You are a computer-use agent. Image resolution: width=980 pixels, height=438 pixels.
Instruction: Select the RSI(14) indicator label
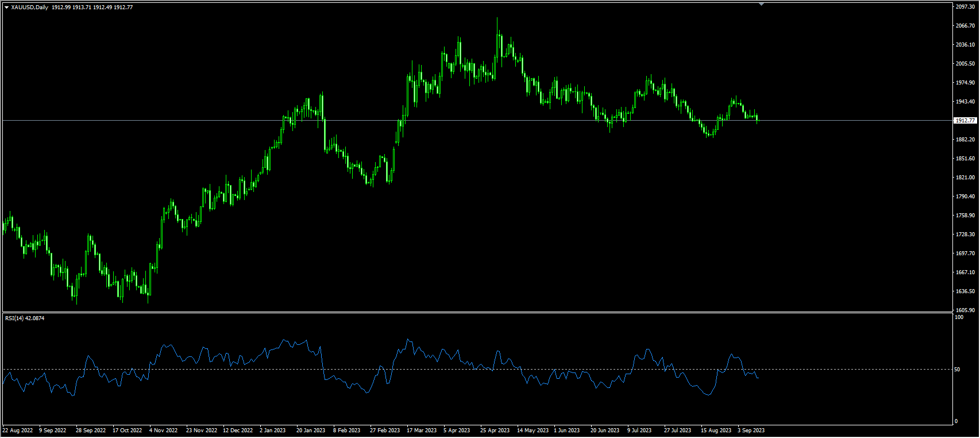click(x=25, y=318)
